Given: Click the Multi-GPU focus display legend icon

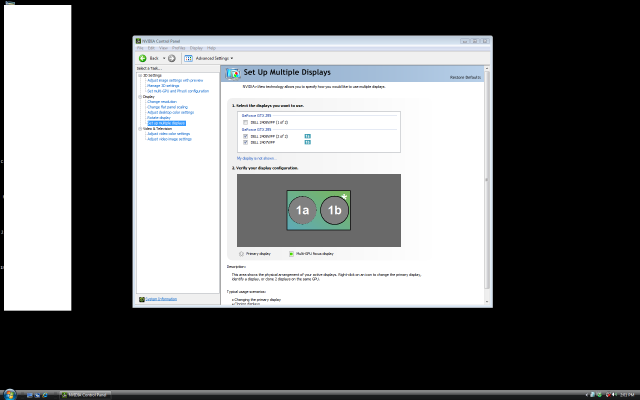Looking at the screenshot, I should pyautogui.click(x=291, y=253).
